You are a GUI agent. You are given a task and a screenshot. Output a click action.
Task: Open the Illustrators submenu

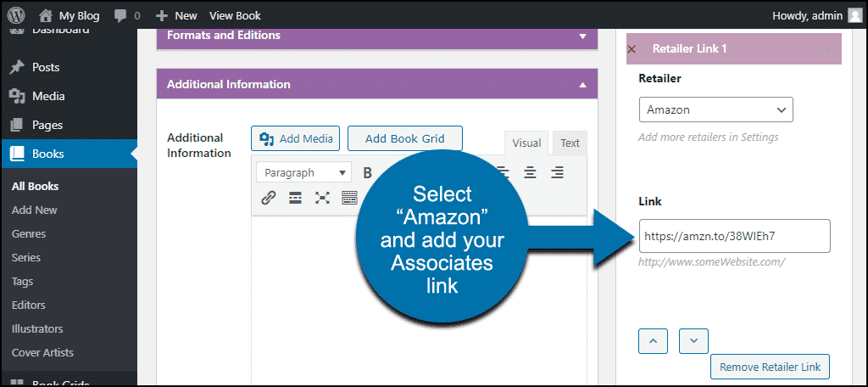pos(37,328)
